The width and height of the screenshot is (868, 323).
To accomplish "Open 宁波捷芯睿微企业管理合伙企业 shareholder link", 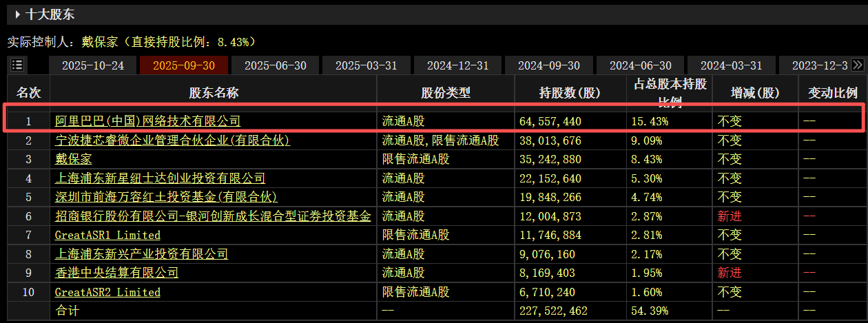I will point(172,140).
